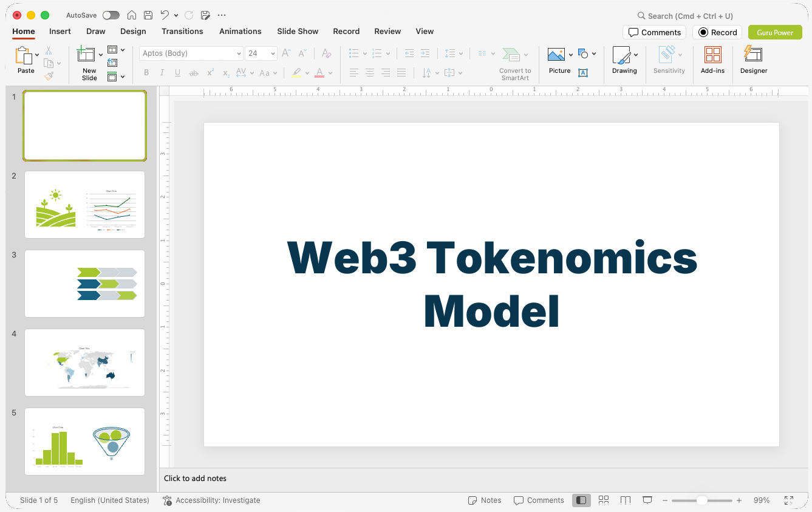This screenshot has height=512, width=812.
Task: Open the Transitions tab
Action: pyautogui.click(x=182, y=32)
